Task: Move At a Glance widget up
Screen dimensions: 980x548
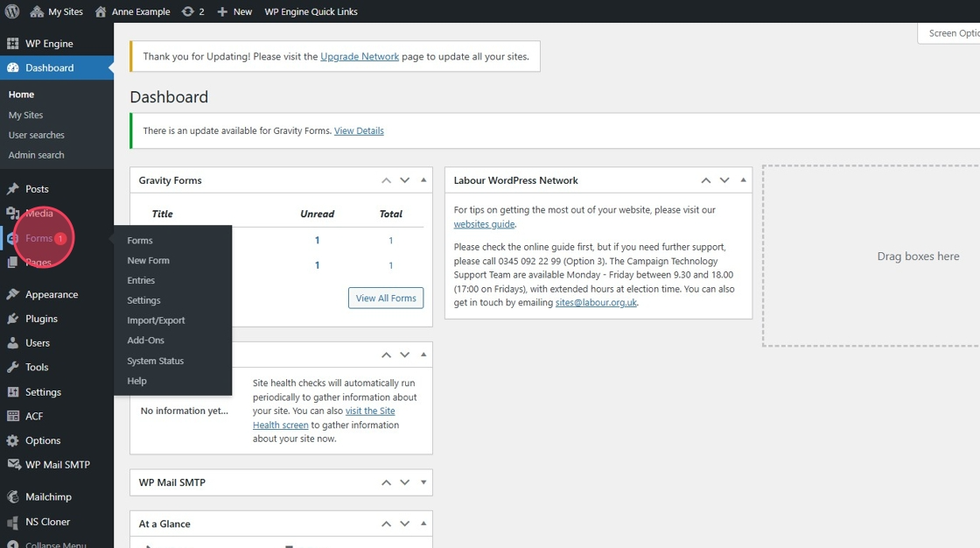Action: (x=386, y=523)
